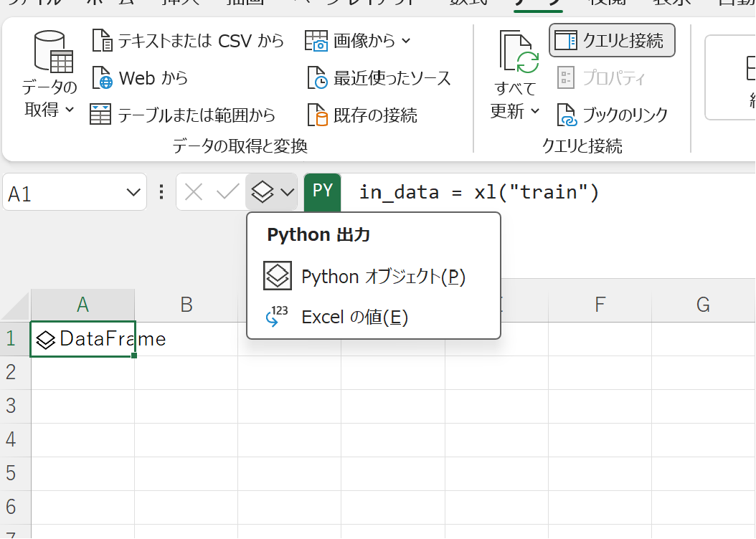Viewport: 756px width, 539px height.
Task: Toggle the クエリと接続 pane
Action: (x=612, y=40)
